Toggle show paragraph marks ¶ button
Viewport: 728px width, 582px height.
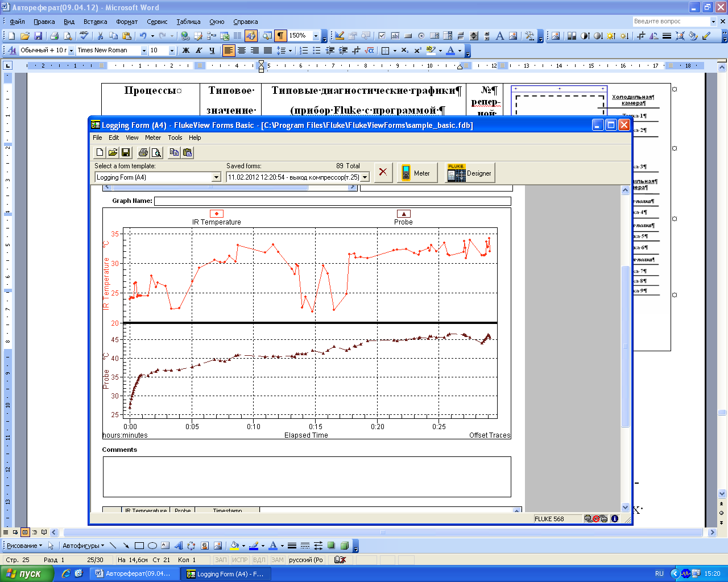coord(280,36)
